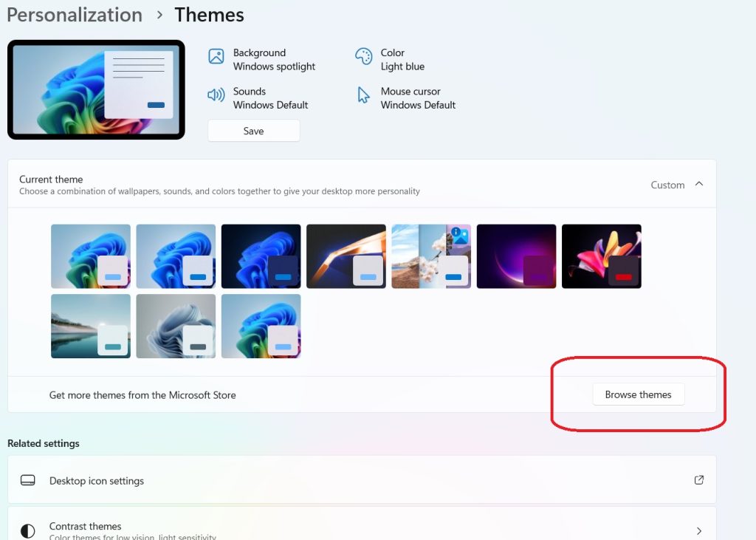Screen dimensions: 756x540
Task: Click the Mouse cursor arrow icon
Action: point(363,95)
